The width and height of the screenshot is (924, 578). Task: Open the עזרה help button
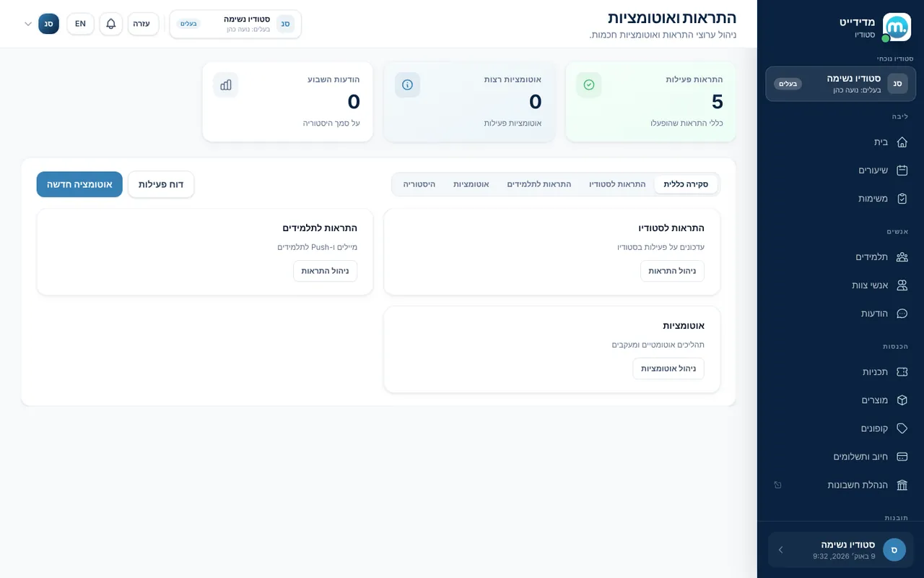click(x=143, y=24)
